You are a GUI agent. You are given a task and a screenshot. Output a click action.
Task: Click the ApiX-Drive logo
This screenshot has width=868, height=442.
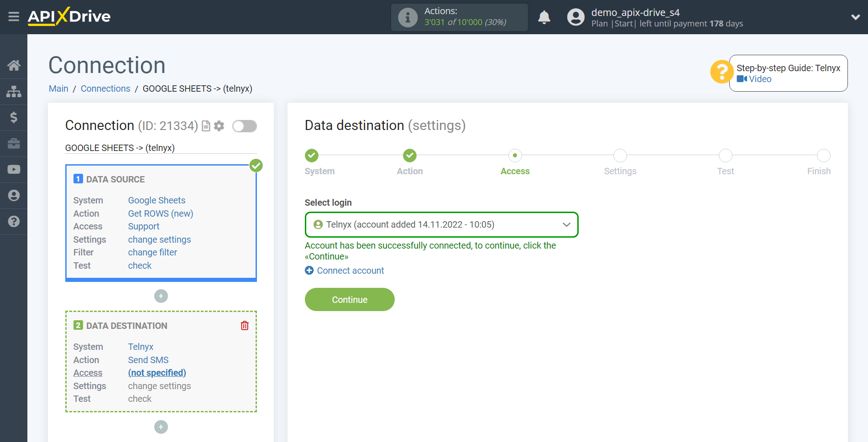point(69,16)
